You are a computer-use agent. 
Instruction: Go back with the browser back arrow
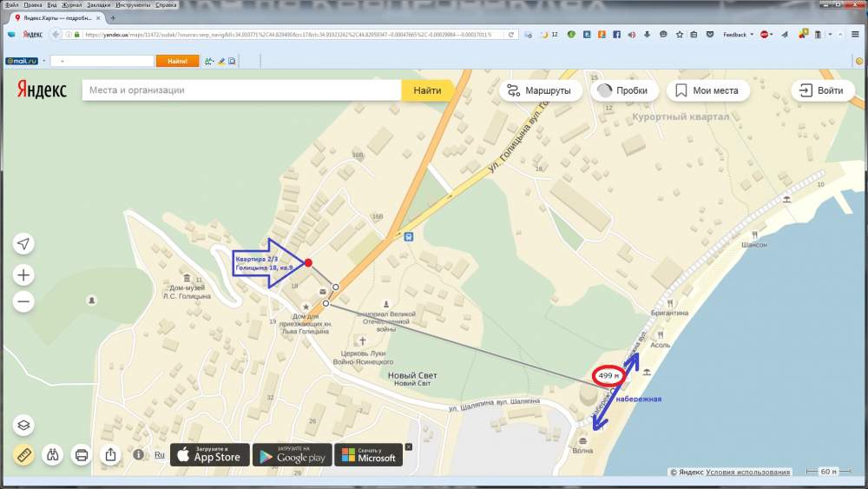(56, 35)
